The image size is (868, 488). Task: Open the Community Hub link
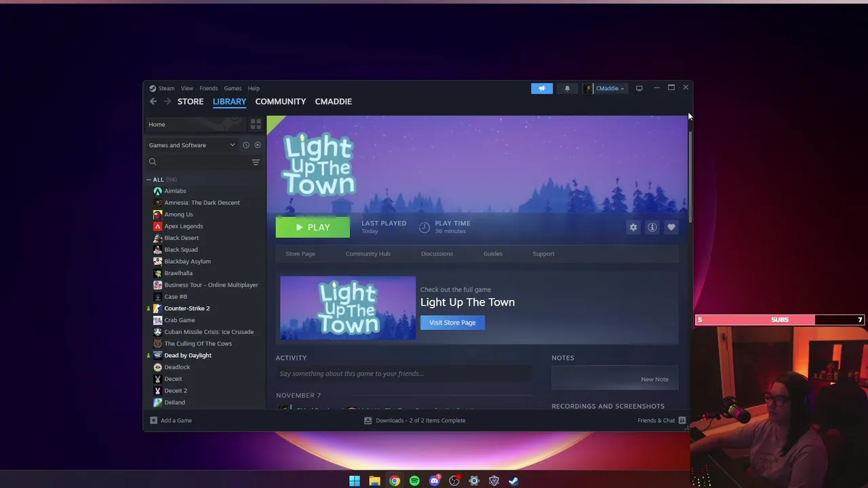(368, 253)
